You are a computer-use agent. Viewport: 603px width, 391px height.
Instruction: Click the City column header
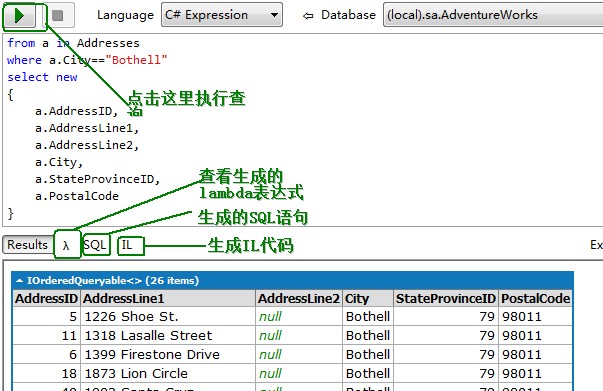[x=368, y=299]
